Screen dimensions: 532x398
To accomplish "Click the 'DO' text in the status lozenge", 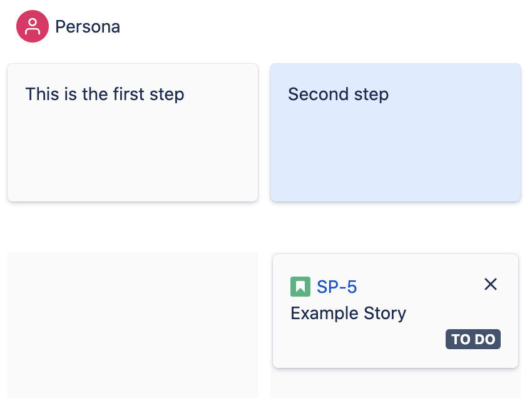I will (x=485, y=339).
